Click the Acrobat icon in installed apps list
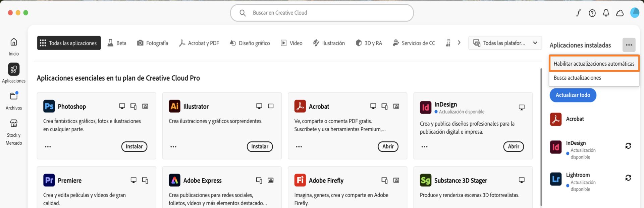The height and width of the screenshot is (208, 644). coord(556,119)
